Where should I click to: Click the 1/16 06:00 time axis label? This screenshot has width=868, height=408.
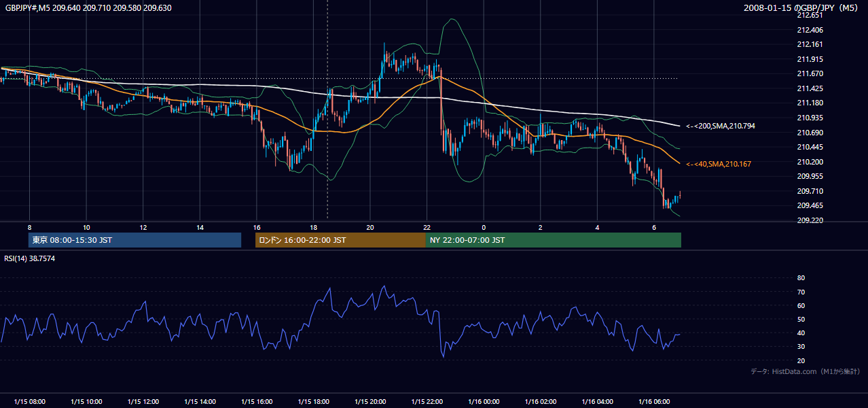(653, 401)
